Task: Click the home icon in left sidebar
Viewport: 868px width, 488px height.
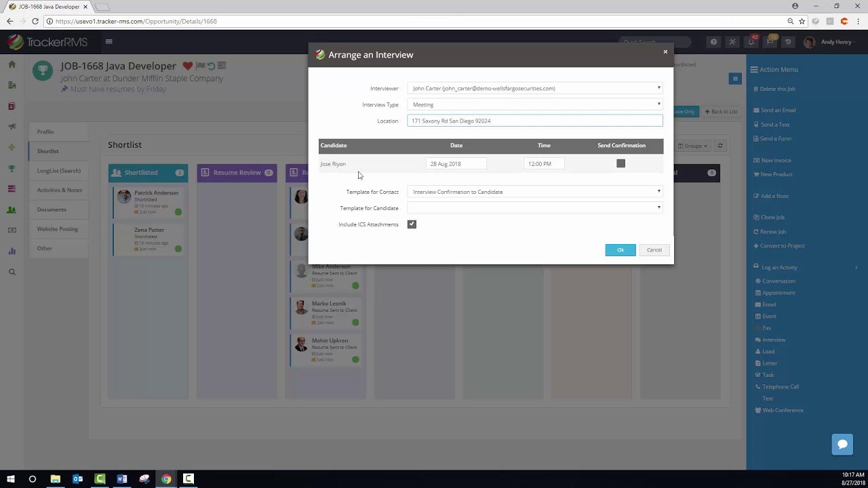Action: [x=12, y=64]
